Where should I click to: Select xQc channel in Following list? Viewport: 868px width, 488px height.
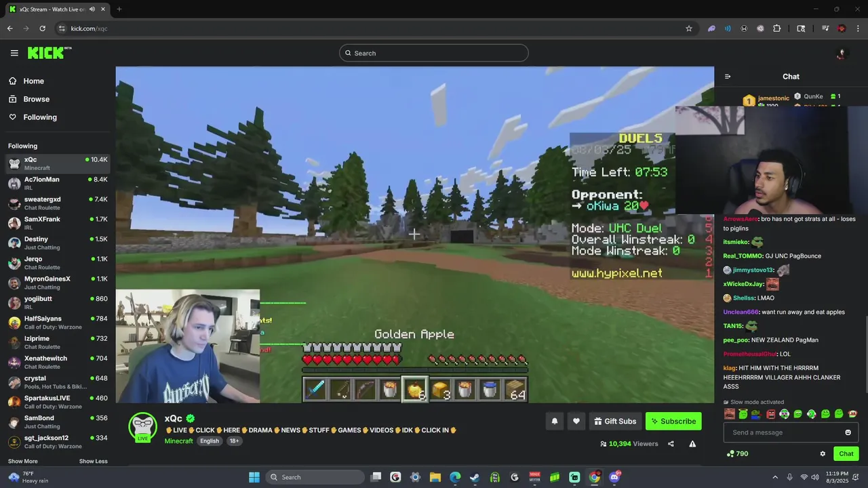(x=58, y=163)
